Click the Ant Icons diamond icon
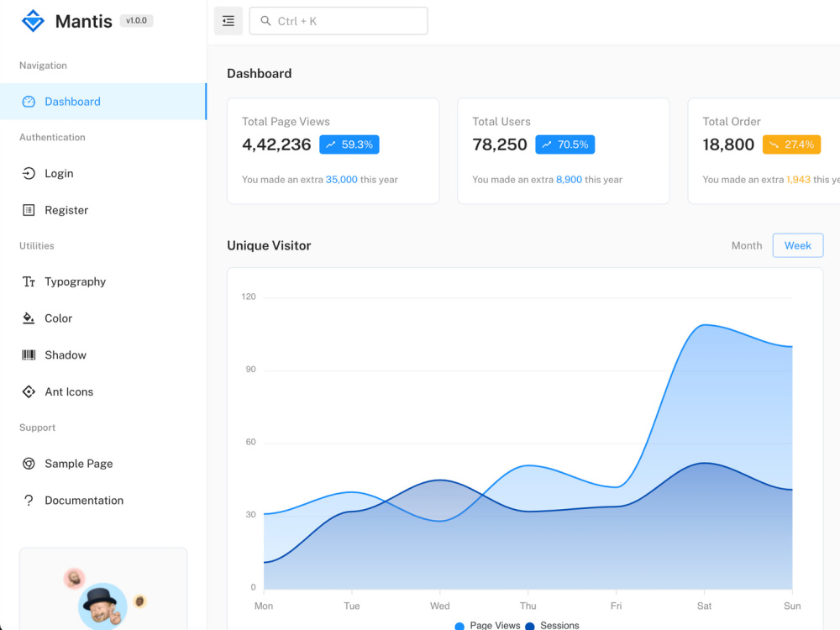The height and width of the screenshot is (630, 840). [29, 391]
